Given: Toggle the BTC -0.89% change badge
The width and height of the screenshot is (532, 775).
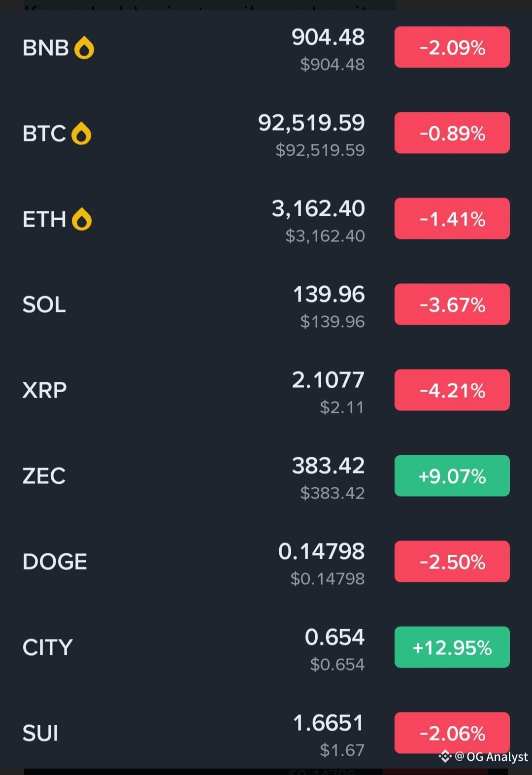Looking at the screenshot, I should tap(452, 133).
